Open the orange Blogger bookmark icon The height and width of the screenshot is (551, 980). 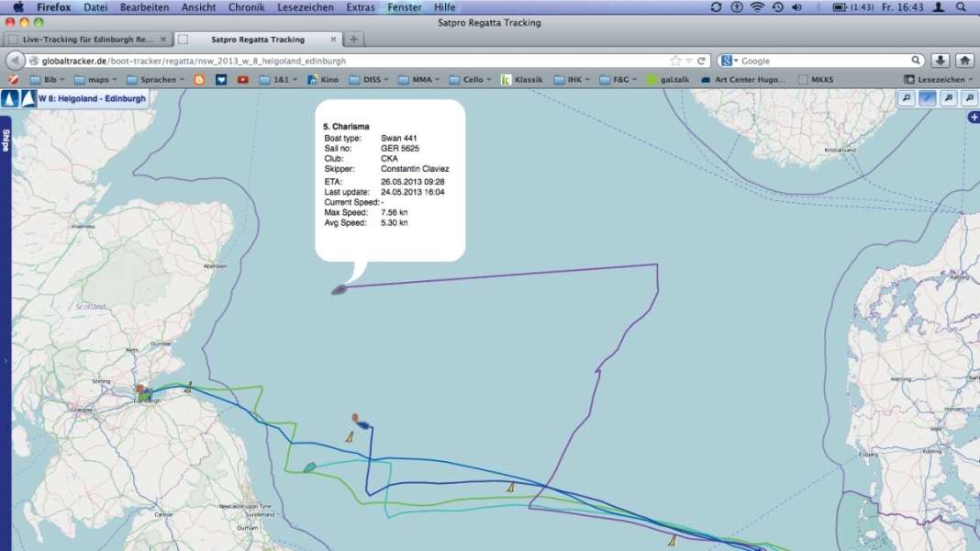click(199, 79)
